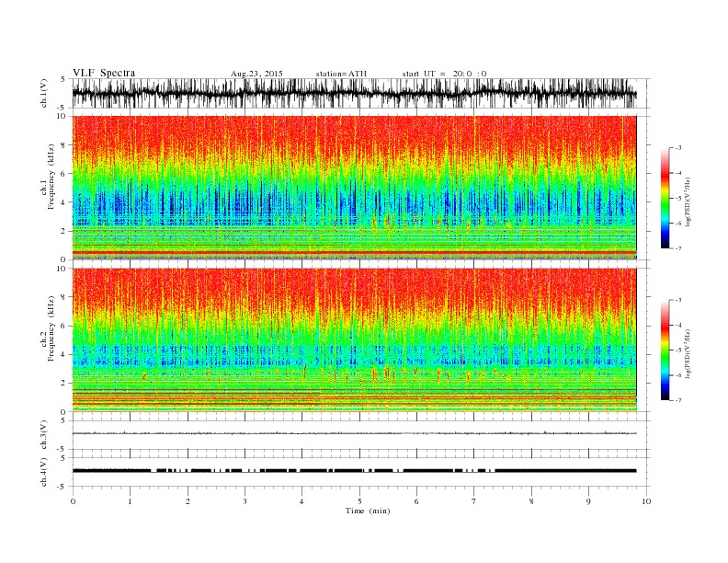Click the ch.2 "Frequency (kHz)" axis label
The image size is (728, 563).
coord(51,329)
